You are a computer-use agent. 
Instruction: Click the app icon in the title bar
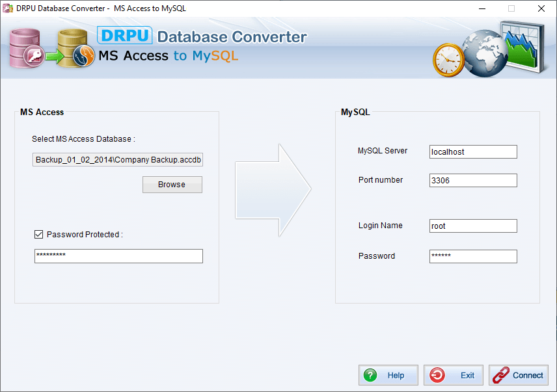point(8,8)
